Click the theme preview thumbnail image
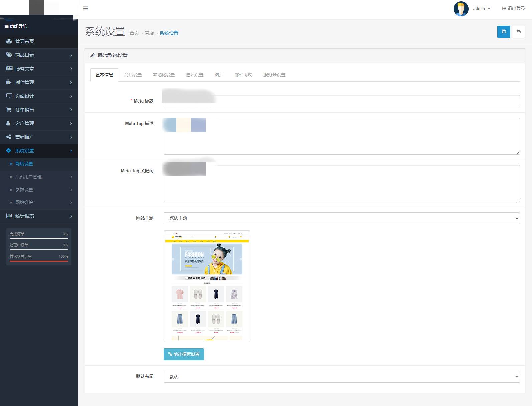The width and height of the screenshot is (532, 406). click(x=207, y=286)
